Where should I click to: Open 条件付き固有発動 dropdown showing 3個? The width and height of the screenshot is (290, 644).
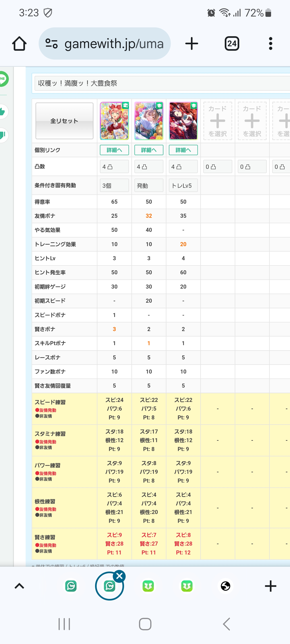(114, 186)
